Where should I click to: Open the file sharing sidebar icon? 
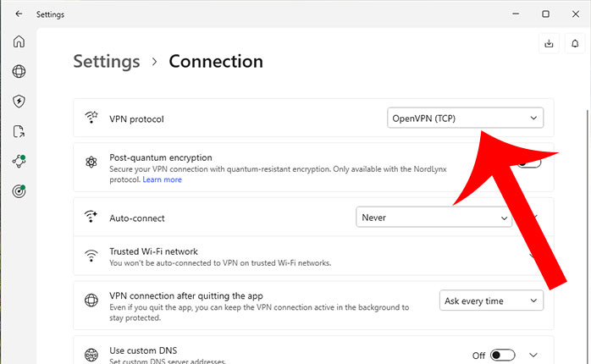coord(19,130)
